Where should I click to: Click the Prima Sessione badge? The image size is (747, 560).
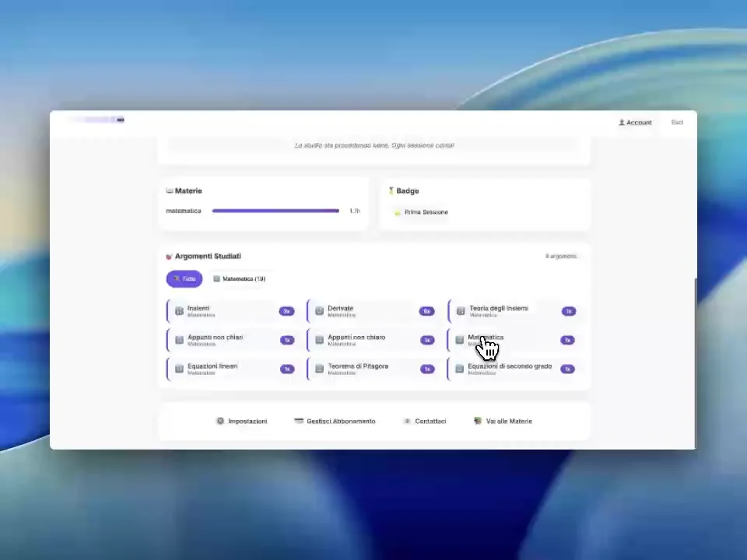pos(421,212)
